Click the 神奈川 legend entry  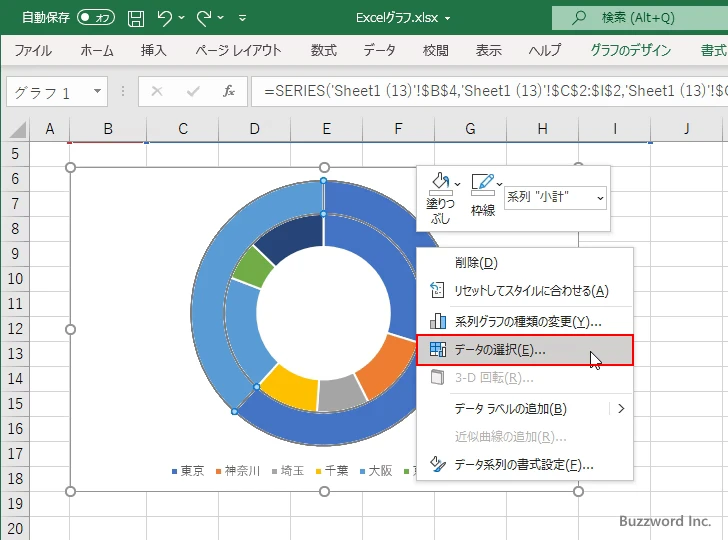click(238, 471)
